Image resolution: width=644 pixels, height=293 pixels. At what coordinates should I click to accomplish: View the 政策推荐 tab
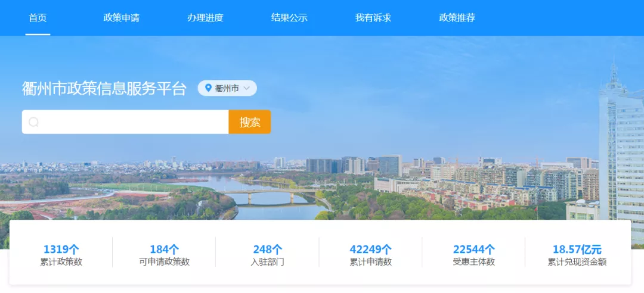[x=457, y=18]
